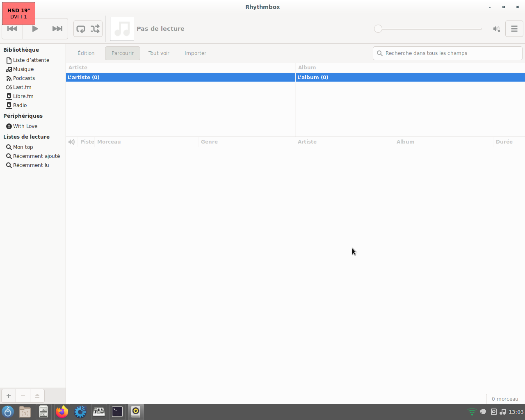This screenshot has height=420, width=525.
Task: Select L'artiste (0) row
Action: 180,77
